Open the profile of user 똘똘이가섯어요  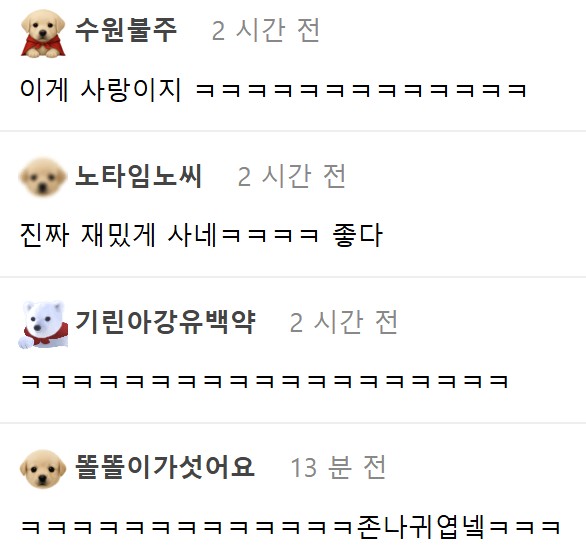[165, 467]
